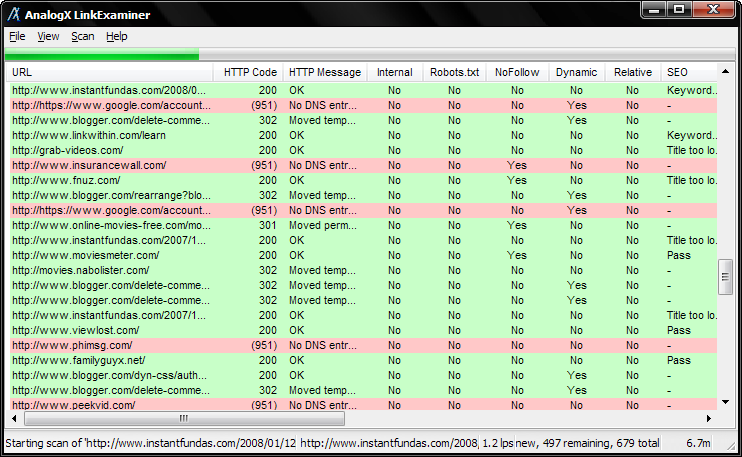This screenshot has height=457, width=742.
Task: Sort by the HTTP Message column header
Action: coord(325,72)
